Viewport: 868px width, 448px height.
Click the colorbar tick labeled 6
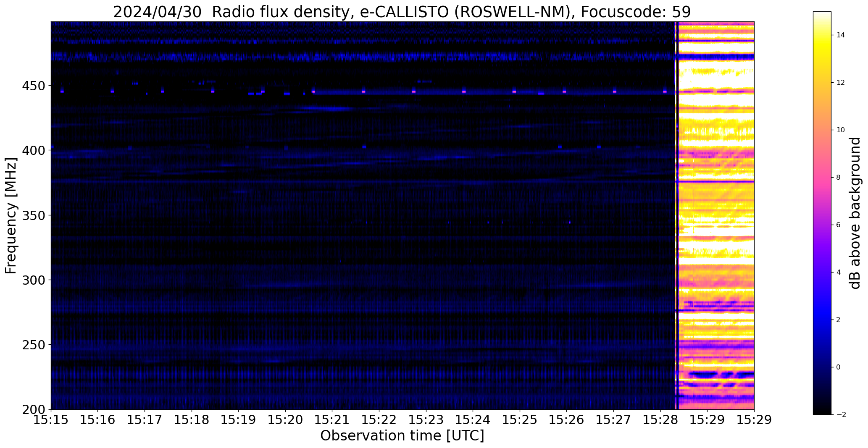tap(838, 225)
